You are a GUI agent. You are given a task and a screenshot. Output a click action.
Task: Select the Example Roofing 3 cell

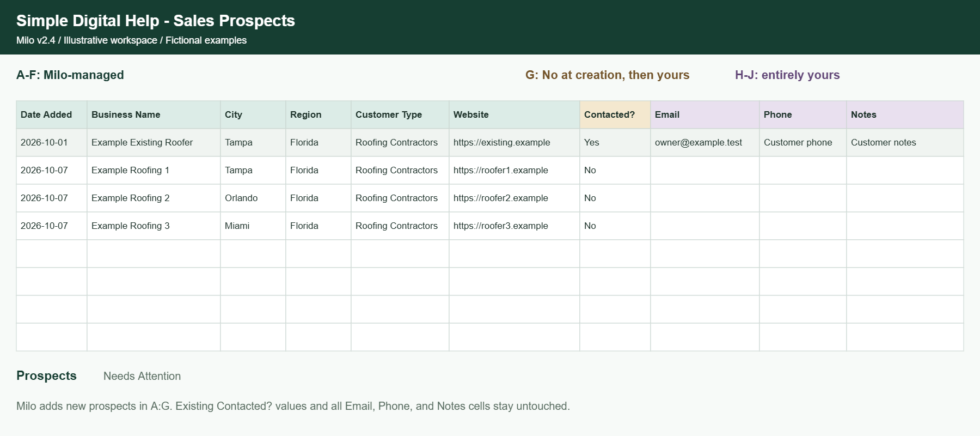pyautogui.click(x=154, y=226)
